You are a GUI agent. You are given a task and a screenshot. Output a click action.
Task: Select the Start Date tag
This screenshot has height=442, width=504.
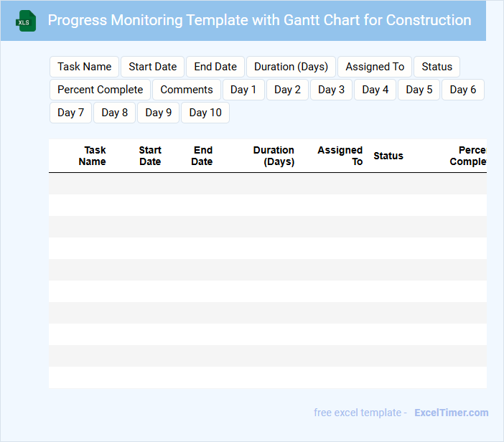[x=153, y=67]
